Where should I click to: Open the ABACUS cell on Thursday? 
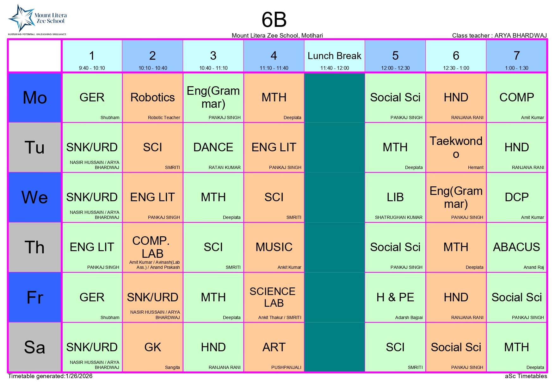coord(516,247)
